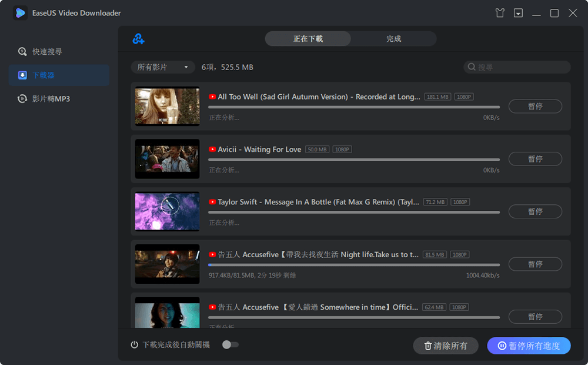Click the 62.4 MB size tag
Screen dimensions: 588x365
point(435,307)
